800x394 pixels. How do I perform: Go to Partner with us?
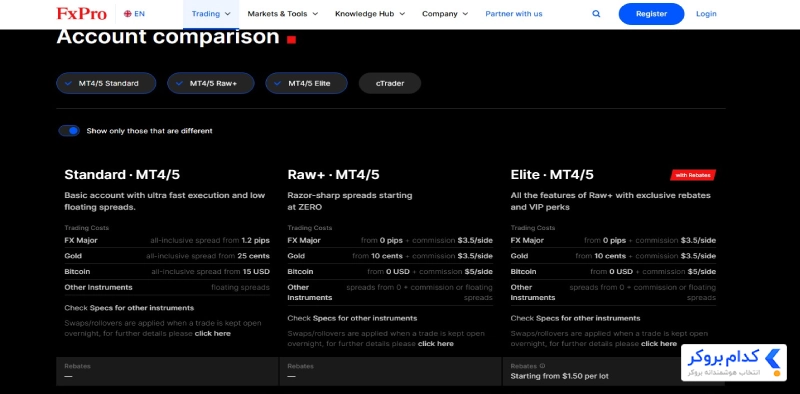[x=514, y=14]
